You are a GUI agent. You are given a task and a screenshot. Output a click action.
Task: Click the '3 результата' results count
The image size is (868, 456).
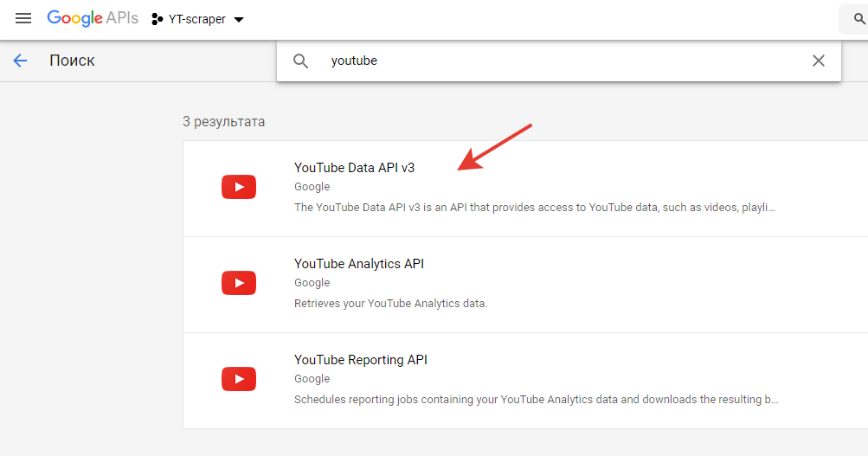click(x=223, y=122)
